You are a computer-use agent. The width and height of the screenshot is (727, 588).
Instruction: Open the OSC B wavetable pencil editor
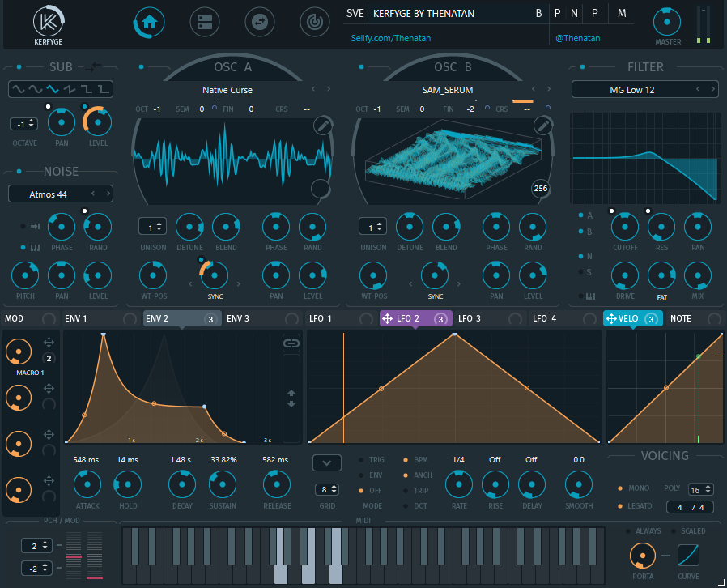point(543,126)
